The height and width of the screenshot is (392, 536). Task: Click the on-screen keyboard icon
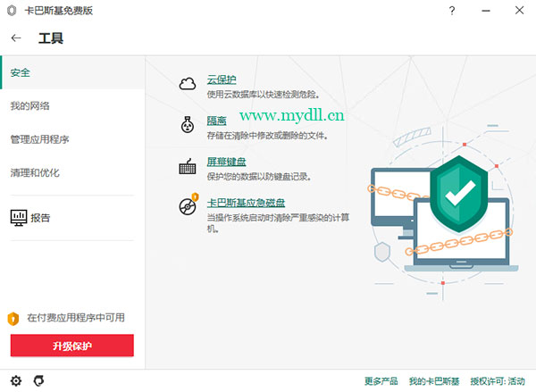coord(188,166)
